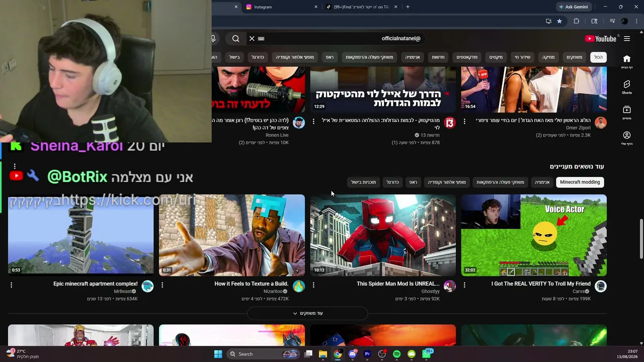
Task: Open Spotify from the taskbar
Action: (397, 354)
